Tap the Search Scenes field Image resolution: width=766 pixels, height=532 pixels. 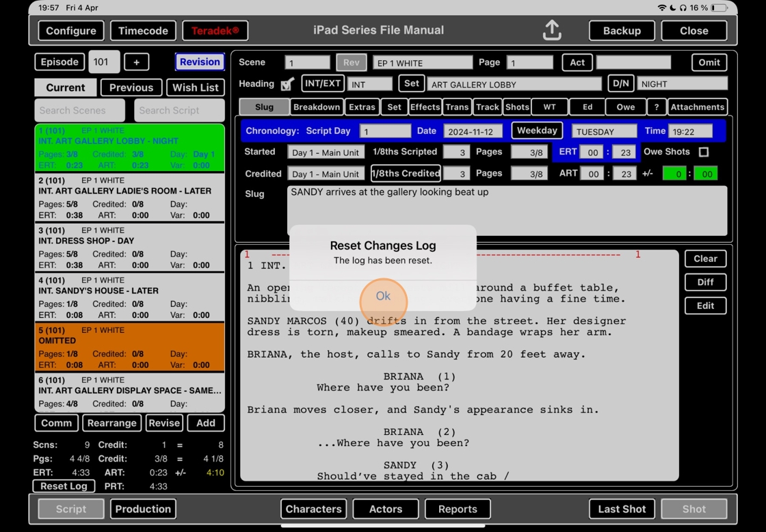point(80,110)
